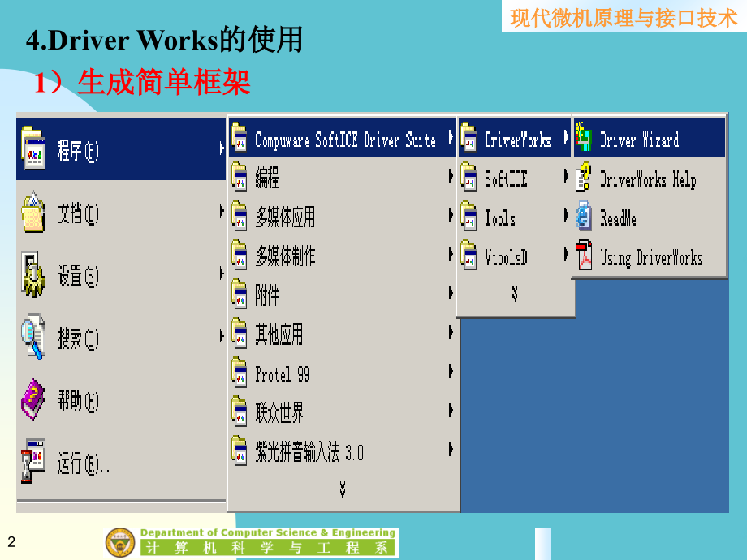
Task: Click the DriverWorks folder icon
Action: coord(468,137)
